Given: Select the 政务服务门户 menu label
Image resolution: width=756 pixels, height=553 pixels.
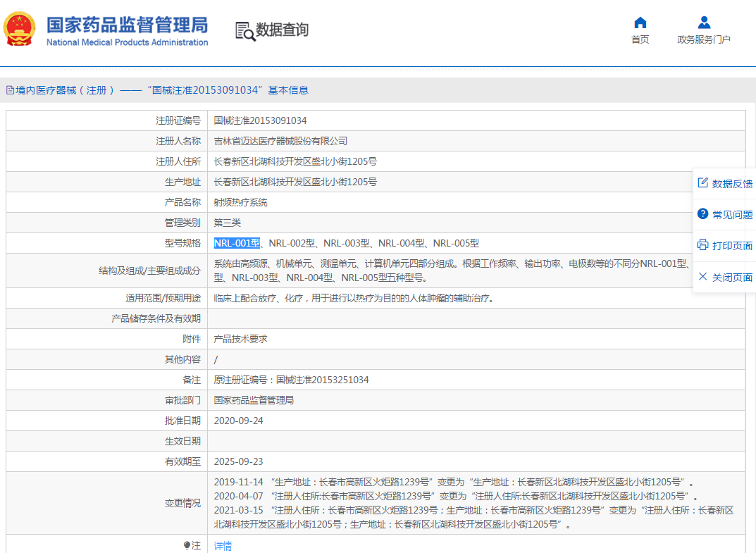Looking at the screenshot, I should pyautogui.click(x=704, y=39).
